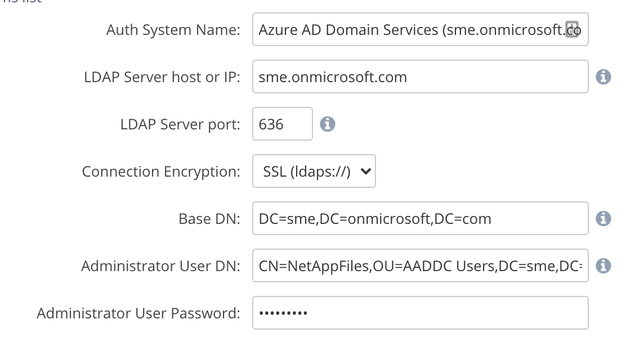Viewport: 644px width, 342px height.
Task: Click the "LDAP Server port:" label
Action: 180,124
